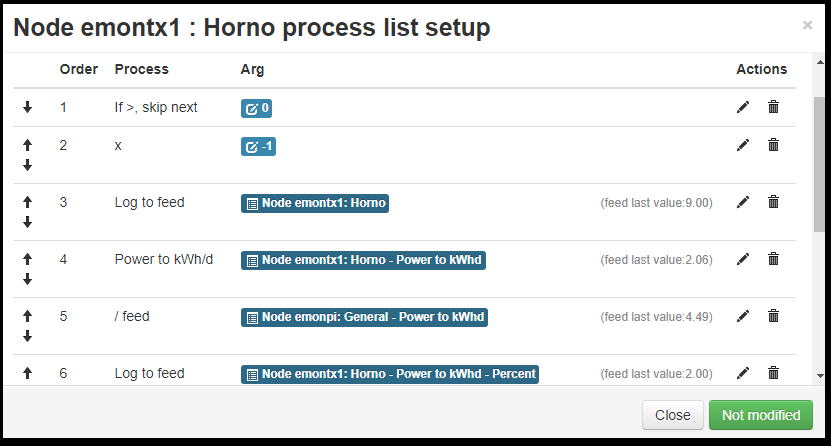
Task: Dismiss the dialog with the X icon
Action: click(807, 25)
